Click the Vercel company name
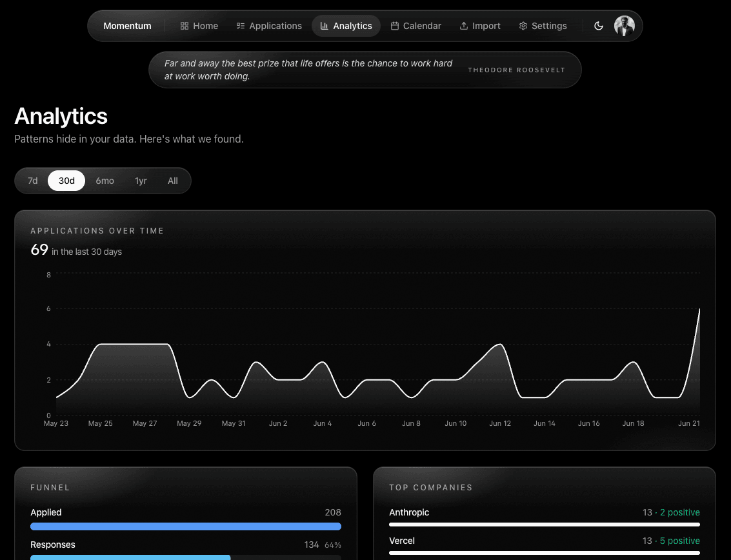Screen dimensions: 731x560 402,541
